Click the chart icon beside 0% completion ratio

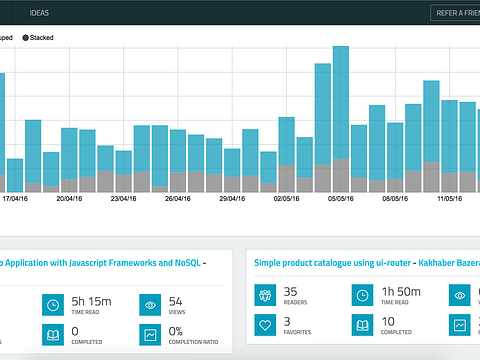[x=150, y=335]
